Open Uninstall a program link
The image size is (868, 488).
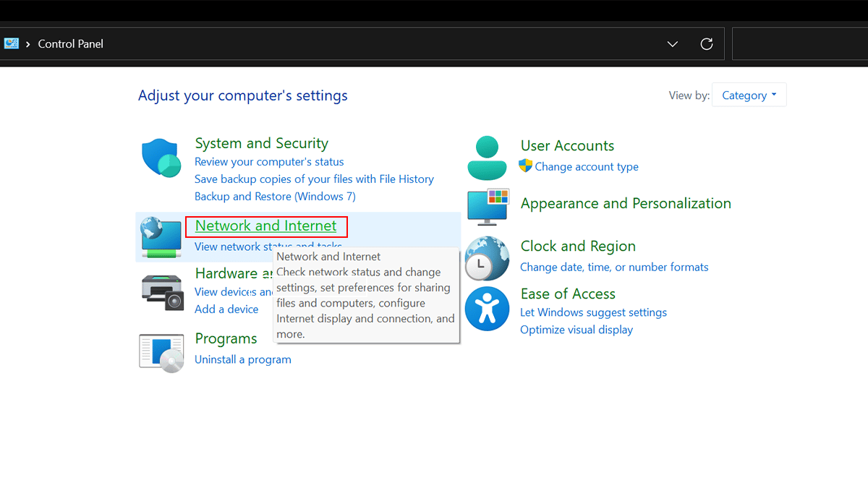click(x=242, y=359)
